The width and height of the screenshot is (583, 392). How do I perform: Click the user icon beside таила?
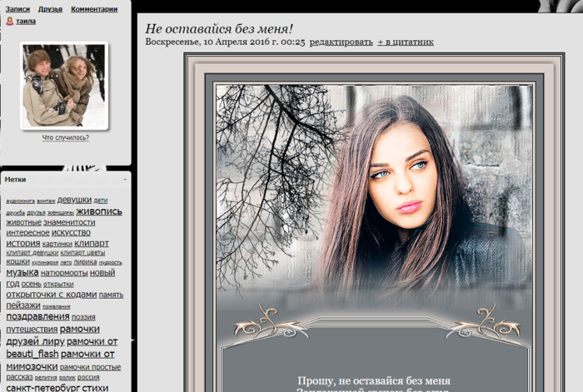pyautogui.click(x=10, y=21)
